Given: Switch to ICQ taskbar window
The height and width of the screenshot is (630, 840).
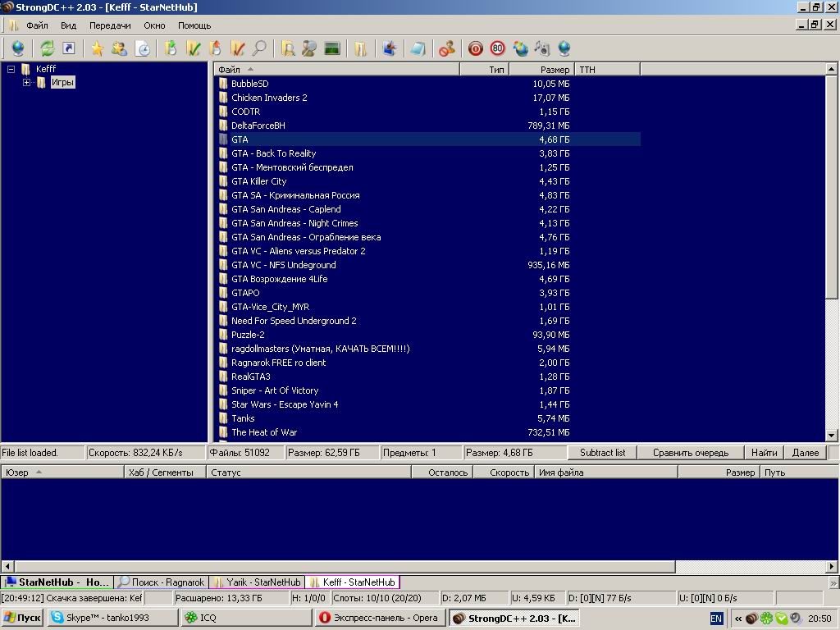Looking at the screenshot, I should [x=246, y=618].
